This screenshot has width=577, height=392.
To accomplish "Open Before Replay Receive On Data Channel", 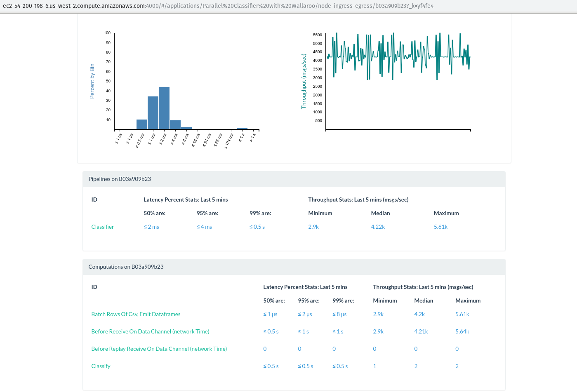I will point(159,349).
